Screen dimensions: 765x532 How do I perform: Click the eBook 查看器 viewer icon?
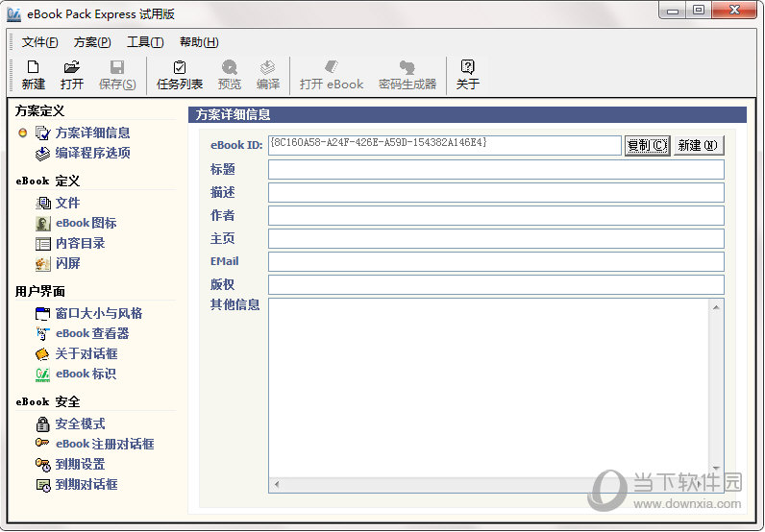(43, 333)
